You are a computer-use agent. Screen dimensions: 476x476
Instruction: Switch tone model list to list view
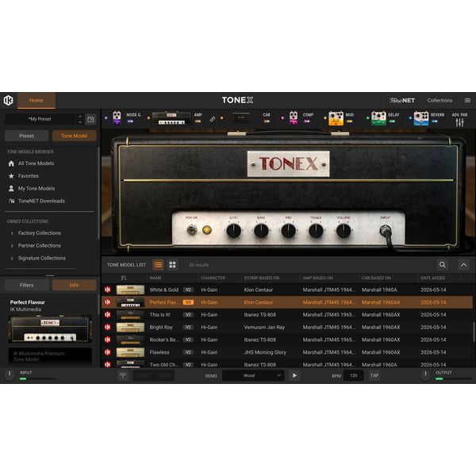158,265
